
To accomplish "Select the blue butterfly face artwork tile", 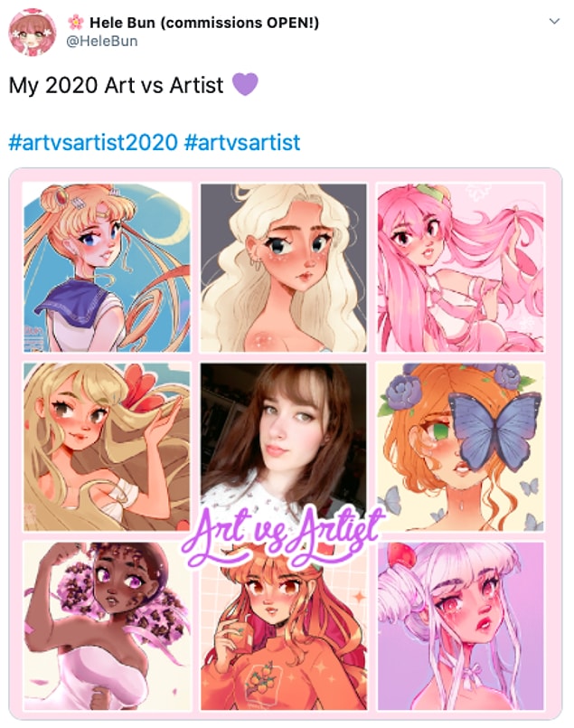I will (x=460, y=447).
